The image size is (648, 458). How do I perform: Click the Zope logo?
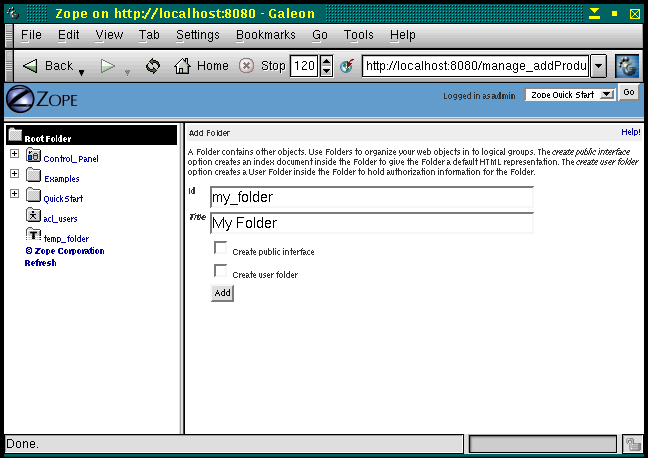42,99
